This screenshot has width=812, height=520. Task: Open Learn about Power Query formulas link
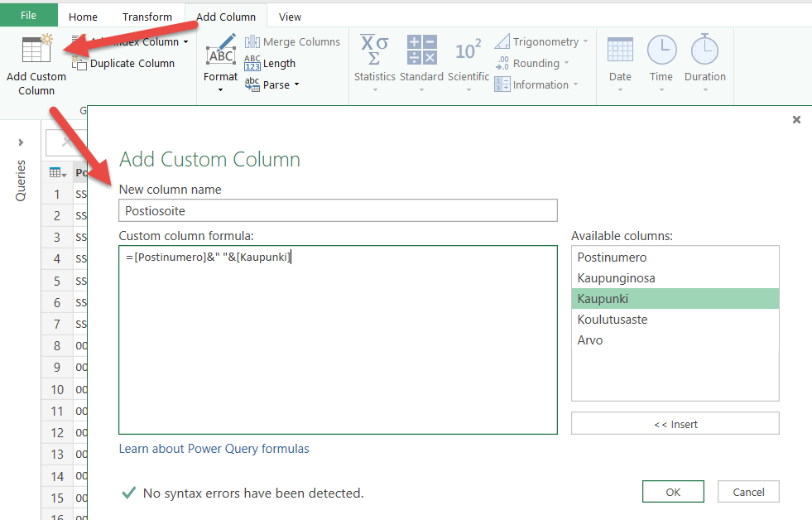[x=214, y=449]
